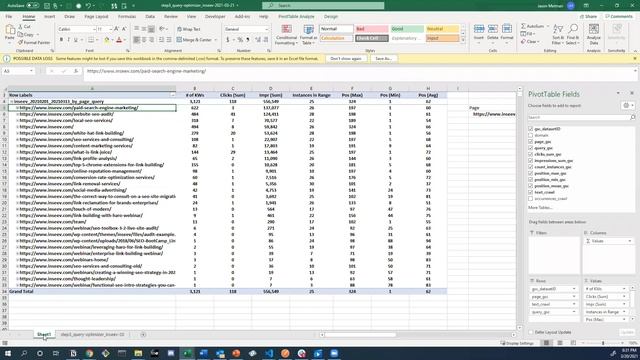Image resolution: width=640 pixels, height=360 pixels.
Task: Toggle the AutoSave switch
Action: pyautogui.click(x=33, y=6)
